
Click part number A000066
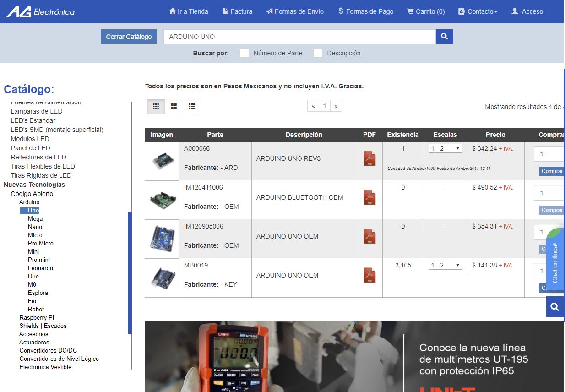[x=197, y=148]
